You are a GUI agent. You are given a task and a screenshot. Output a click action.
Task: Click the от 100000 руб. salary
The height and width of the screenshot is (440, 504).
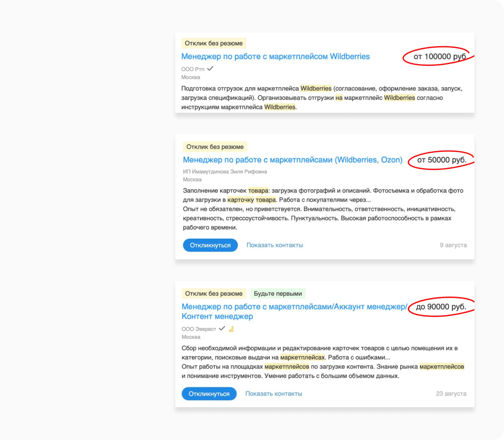pos(440,57)
